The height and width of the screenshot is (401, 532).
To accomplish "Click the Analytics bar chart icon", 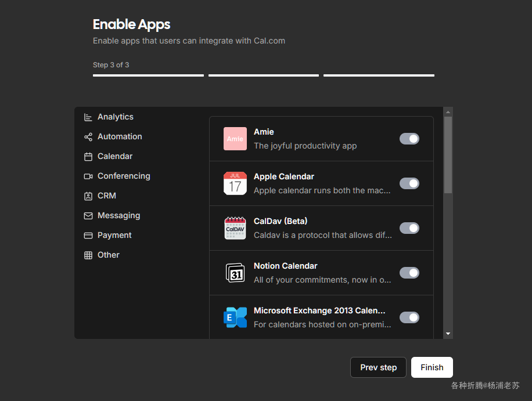I will click(88, 117).
